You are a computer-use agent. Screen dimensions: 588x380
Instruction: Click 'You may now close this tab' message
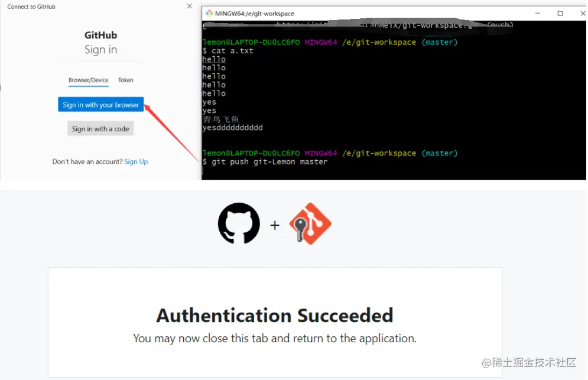[x=275, y=339]
